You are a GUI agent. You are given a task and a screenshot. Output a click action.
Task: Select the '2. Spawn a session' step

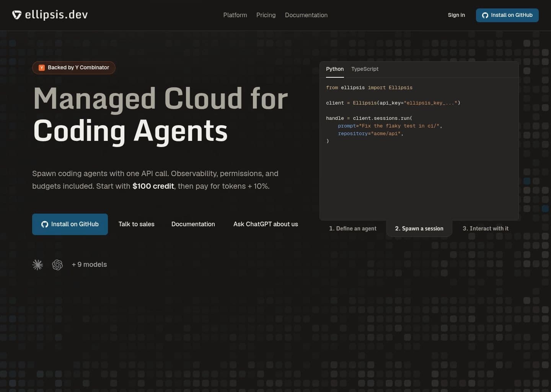pos(419,229)
